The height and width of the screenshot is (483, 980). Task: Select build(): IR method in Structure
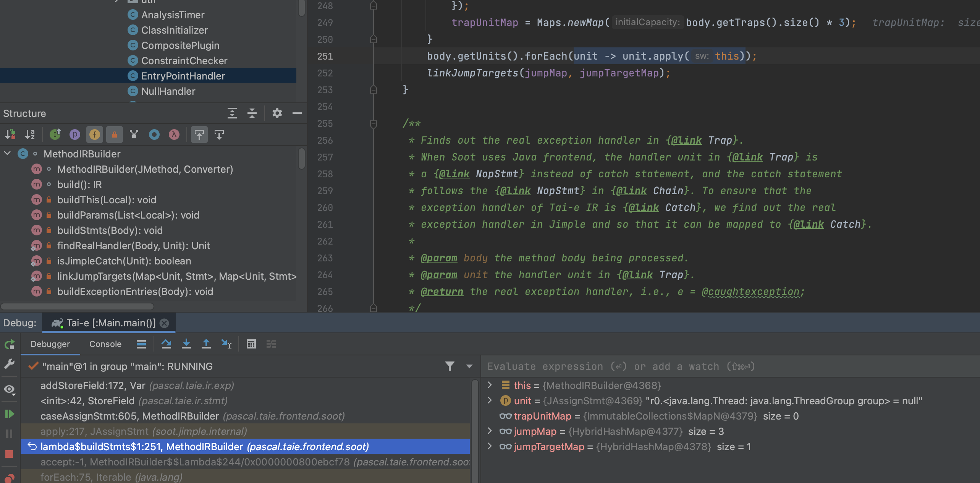pos(79,185)
